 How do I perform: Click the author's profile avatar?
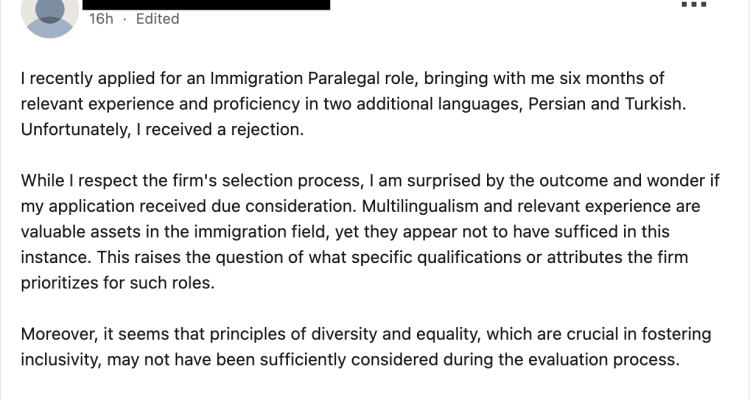click(x=50, y=16)
